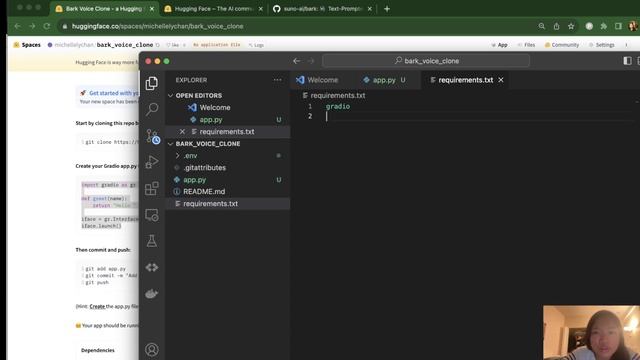Switch to the Hugging Face AI community browser tab
This screenshot has height=360, width=640.
[x=213, y=9]
